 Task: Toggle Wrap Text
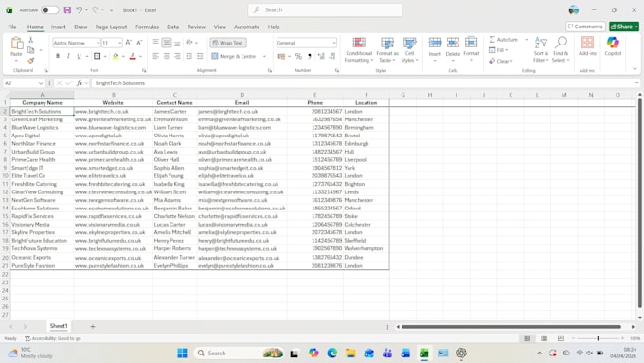click(228, 43)
